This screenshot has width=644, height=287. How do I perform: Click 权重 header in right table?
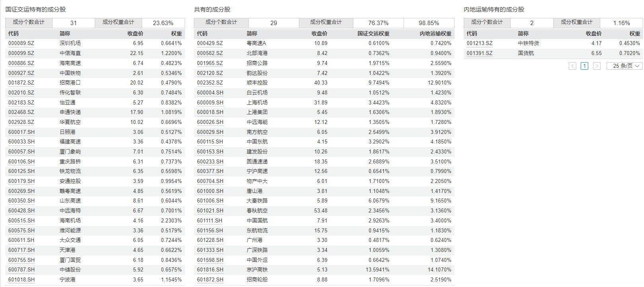(634, 33)
